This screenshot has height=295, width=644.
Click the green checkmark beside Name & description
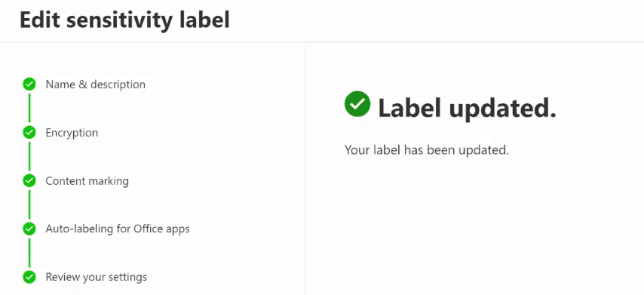click(x=29, y=85)
